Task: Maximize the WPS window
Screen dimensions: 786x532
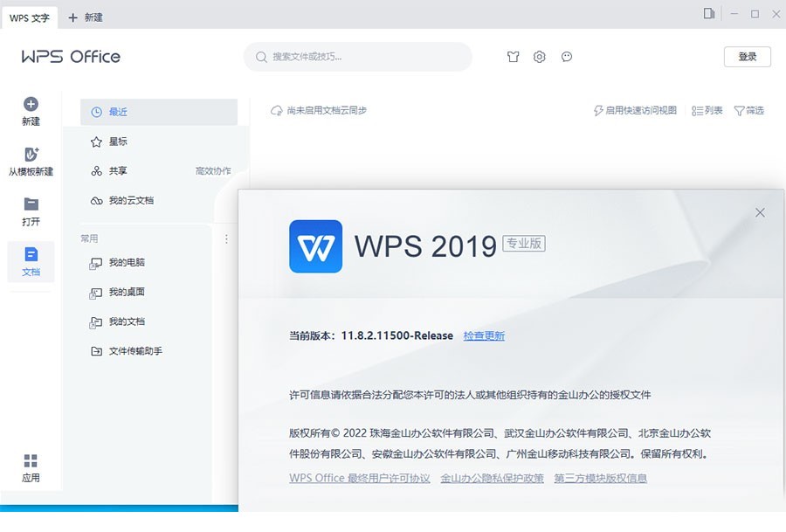Action: click(755, 13)
